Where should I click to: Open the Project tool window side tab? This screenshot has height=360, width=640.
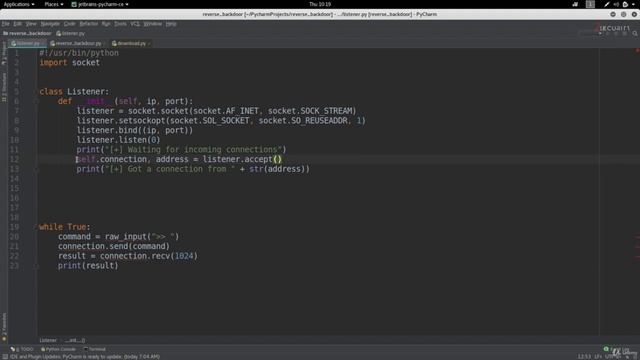[4, 53]
